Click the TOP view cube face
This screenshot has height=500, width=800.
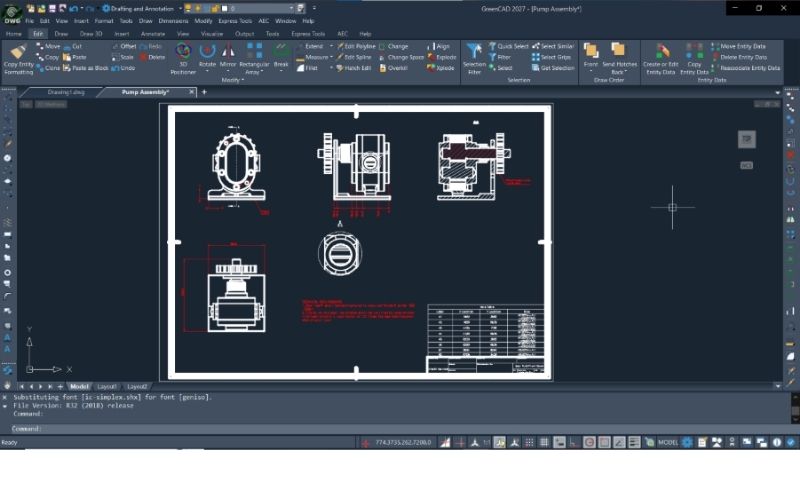pos(746,139)
